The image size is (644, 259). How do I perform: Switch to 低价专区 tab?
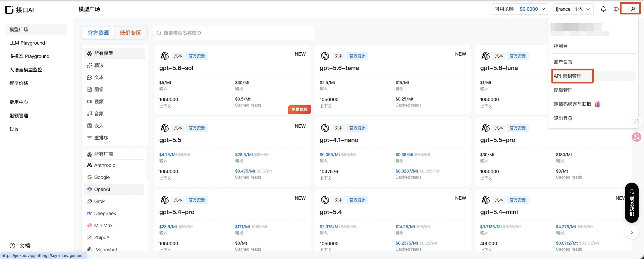[x=130, y=33]
